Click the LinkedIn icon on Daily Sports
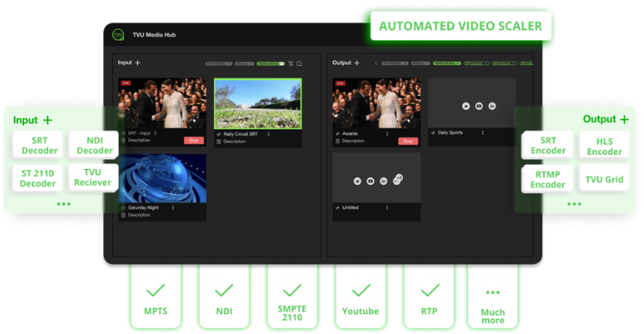 (x=492, y=106)
